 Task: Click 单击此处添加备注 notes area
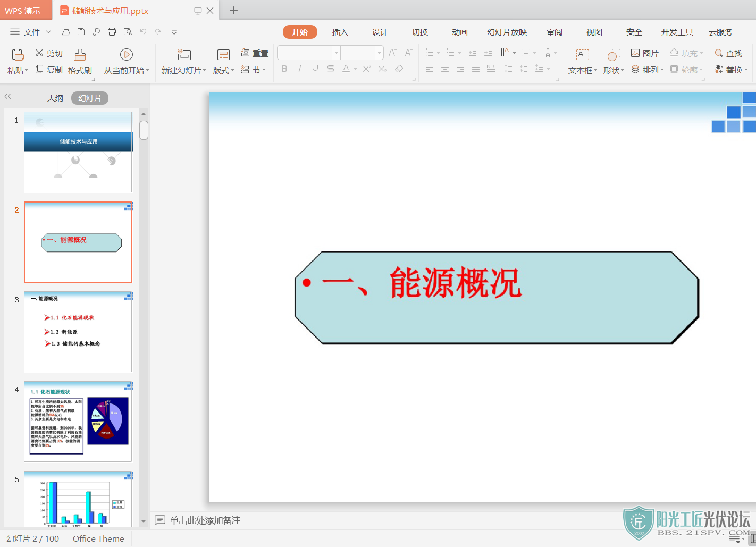point(205,520)
